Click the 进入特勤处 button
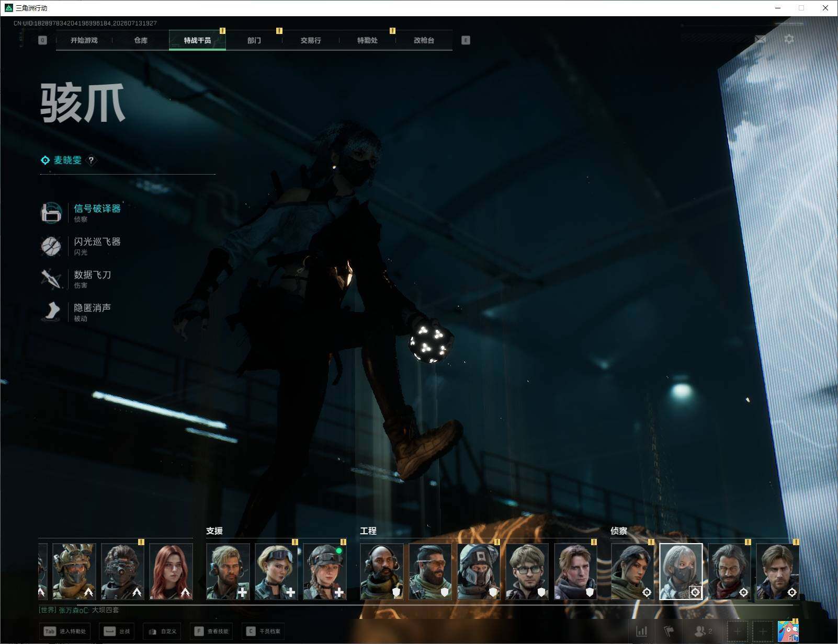Screen dimensions: 838x644 click(65, 631)
